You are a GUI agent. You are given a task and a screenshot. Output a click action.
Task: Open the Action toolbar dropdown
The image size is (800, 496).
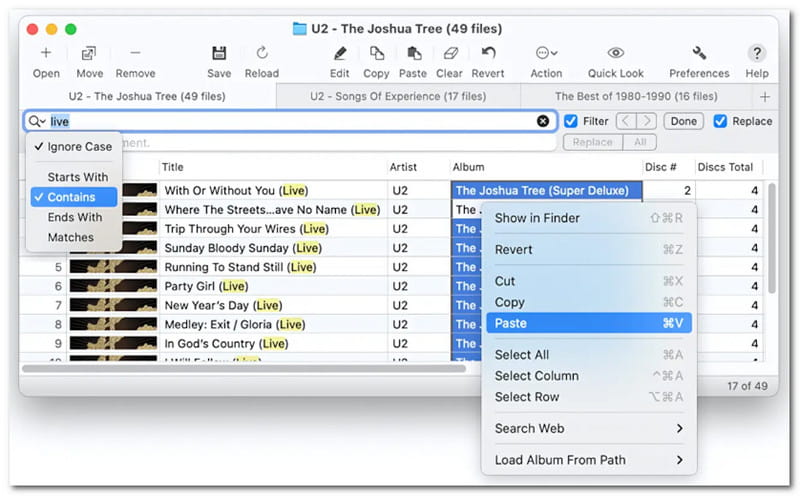[x=546, y=53]
